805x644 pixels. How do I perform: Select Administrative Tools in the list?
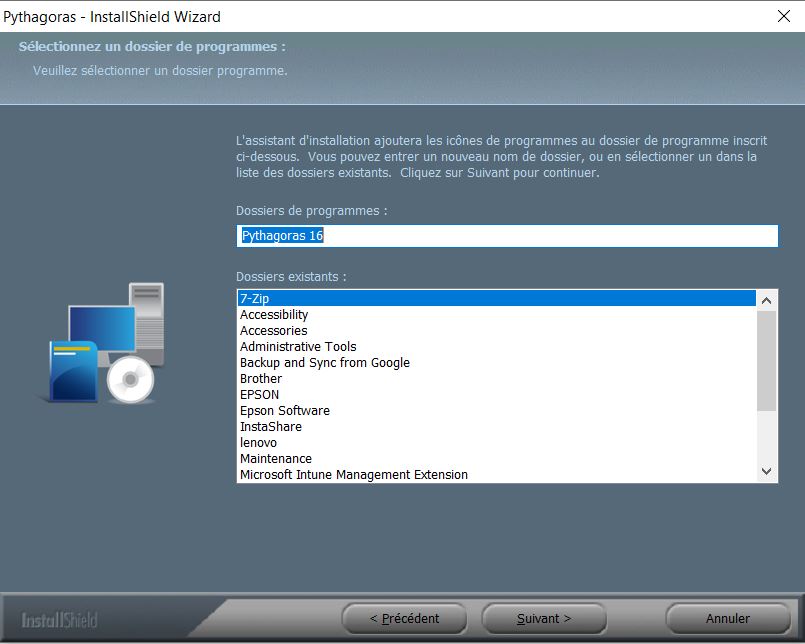coord(496,346)
